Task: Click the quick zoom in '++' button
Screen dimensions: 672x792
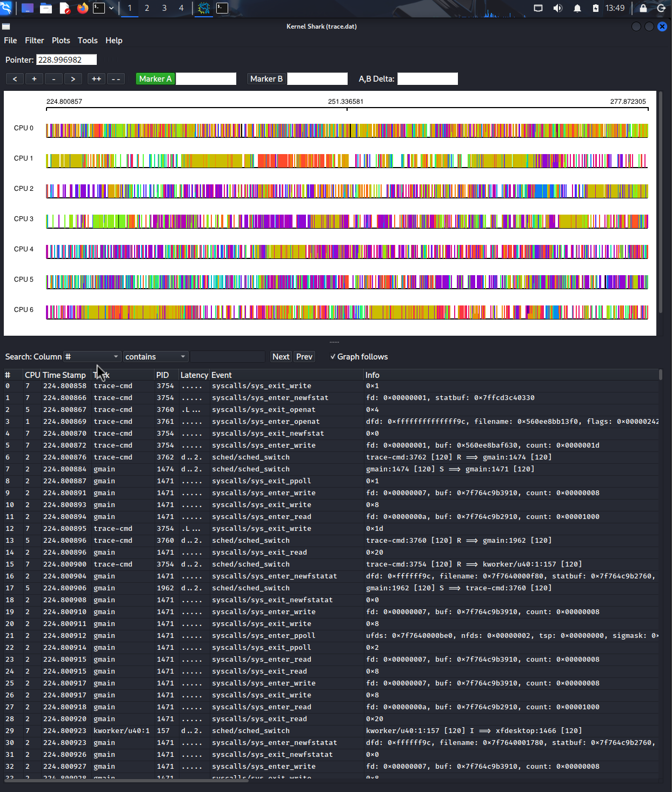Action: coord(96,79)
